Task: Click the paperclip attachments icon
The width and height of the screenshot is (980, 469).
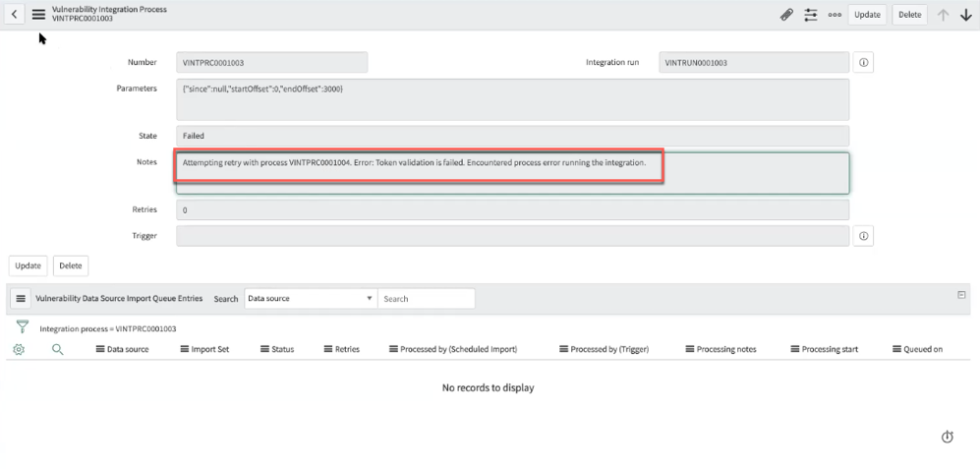Action: coord(787,15)
